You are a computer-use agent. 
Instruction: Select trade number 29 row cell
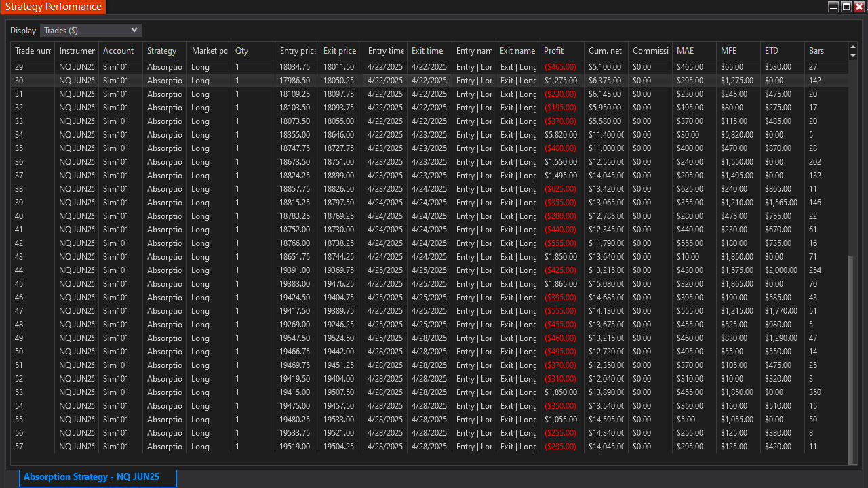(33, 67)
